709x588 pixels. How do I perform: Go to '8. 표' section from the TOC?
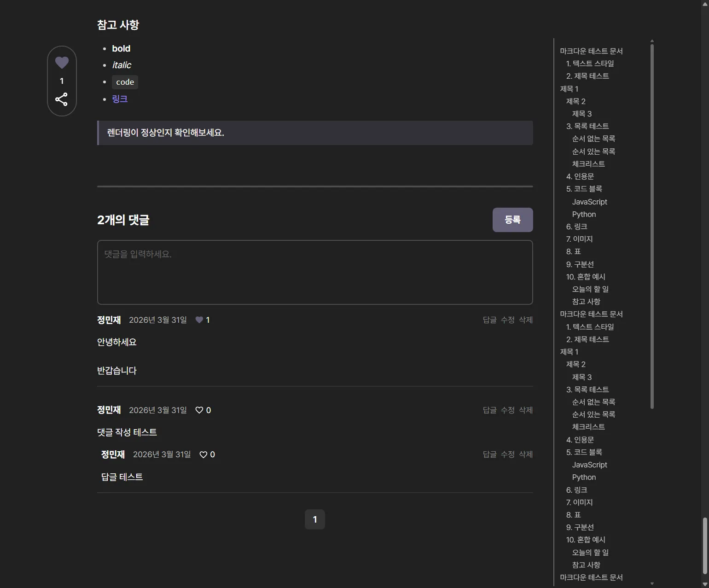pyautogui.click(x=573, y=251)
